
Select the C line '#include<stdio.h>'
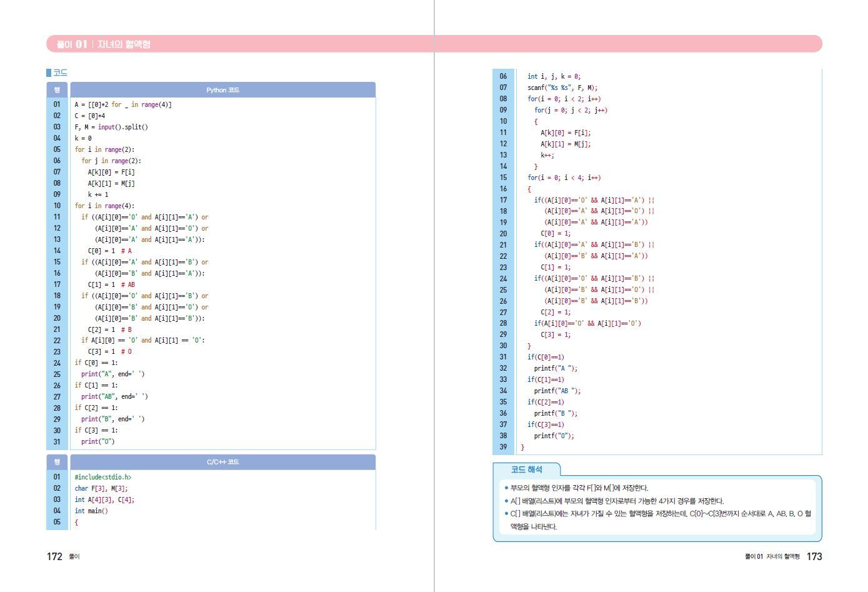tap(103, 477)
